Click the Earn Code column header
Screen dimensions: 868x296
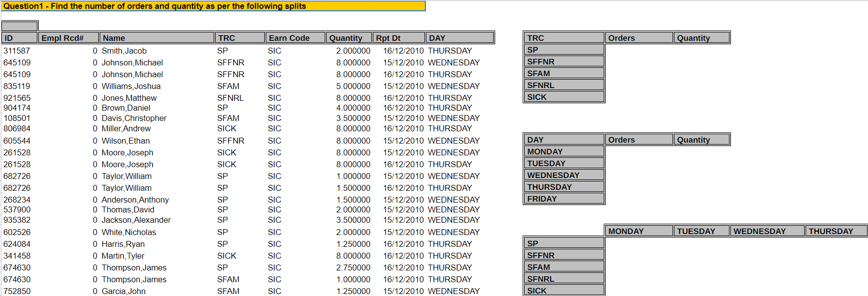pos(295,38)
